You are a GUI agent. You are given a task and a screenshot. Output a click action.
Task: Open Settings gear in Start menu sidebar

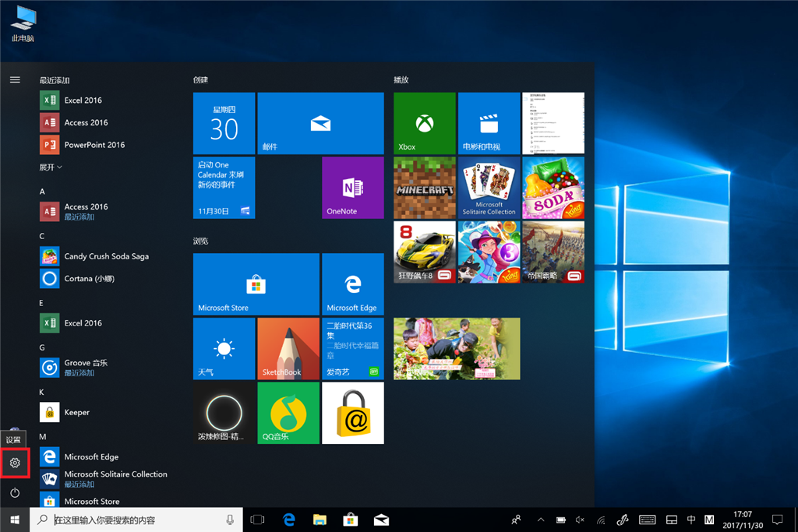coord(15,463)
